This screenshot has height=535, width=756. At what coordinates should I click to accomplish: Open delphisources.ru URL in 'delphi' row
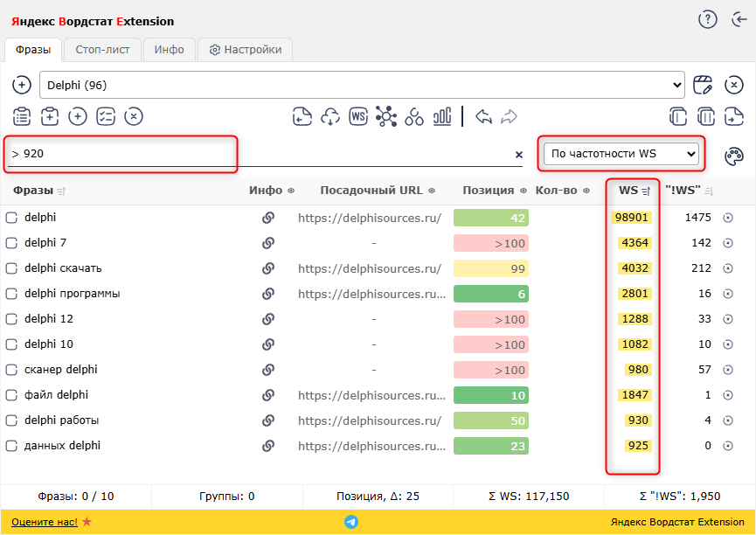[x=370, y=218]
